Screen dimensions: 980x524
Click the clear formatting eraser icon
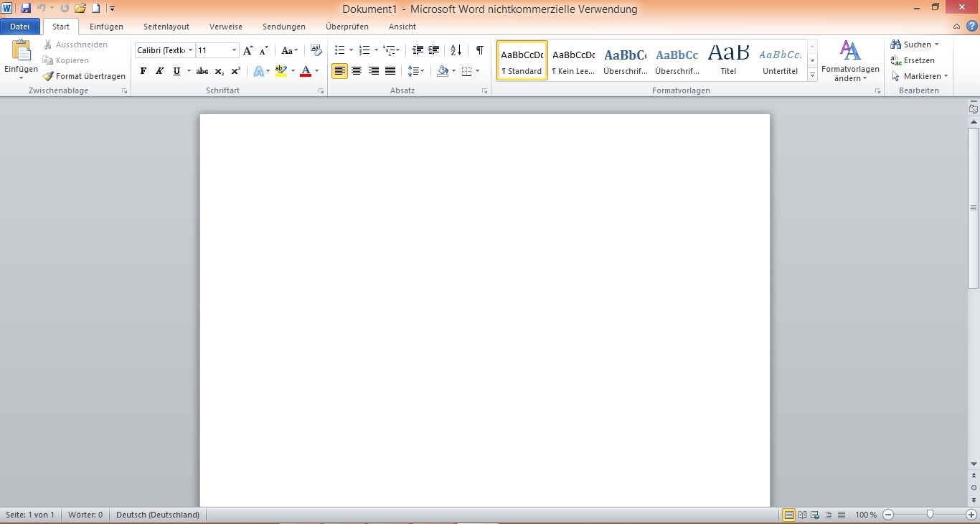pyautogui.click(x=316, y=50)
